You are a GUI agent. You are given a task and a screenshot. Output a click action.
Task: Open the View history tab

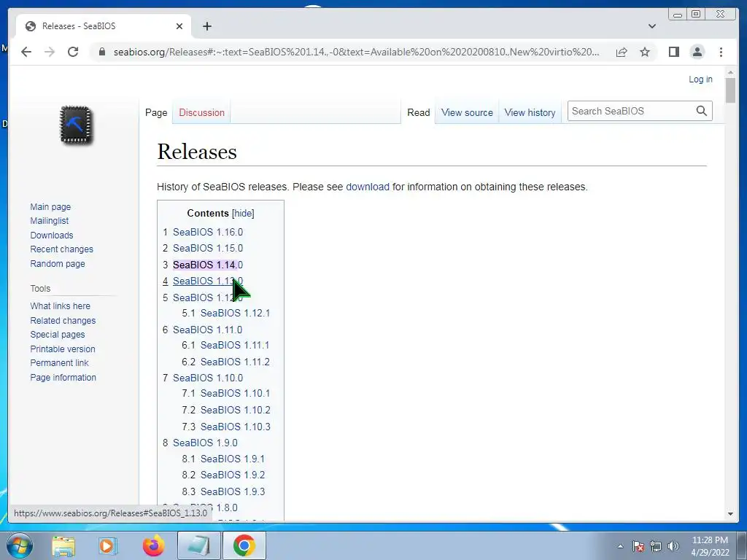(x=530, y=113)
